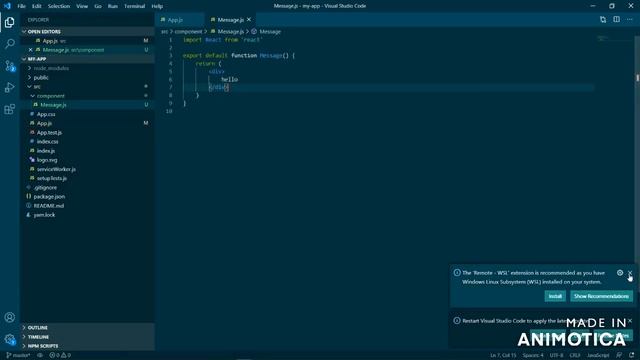Switch to the App.js editor tab

pos(180,20)
